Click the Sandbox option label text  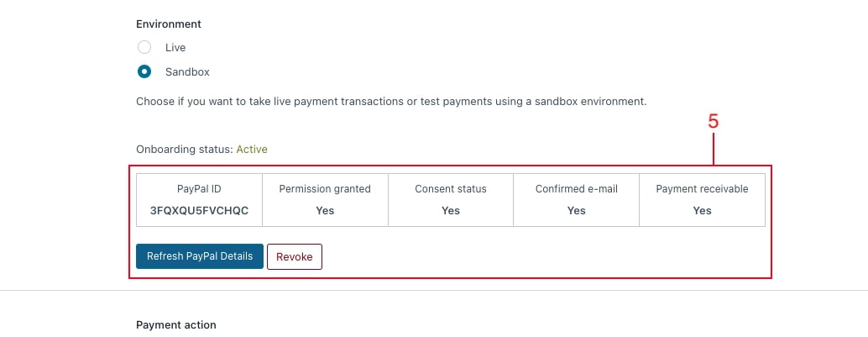click(188, 72)
